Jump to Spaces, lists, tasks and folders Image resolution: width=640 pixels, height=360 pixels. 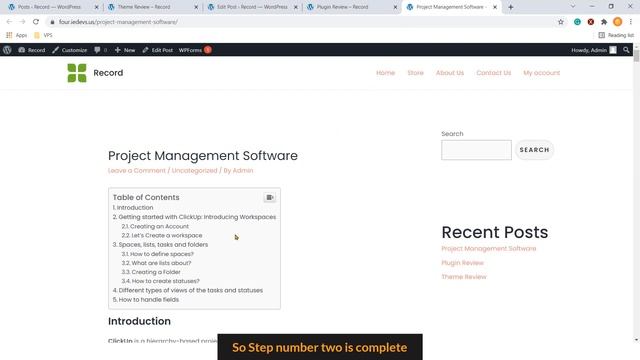(160, 244)
